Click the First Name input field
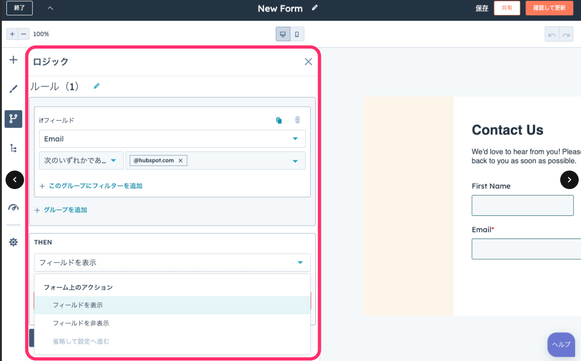Viewport: 581px width, 361px height. pyautogui.click(x=522, y=205)
